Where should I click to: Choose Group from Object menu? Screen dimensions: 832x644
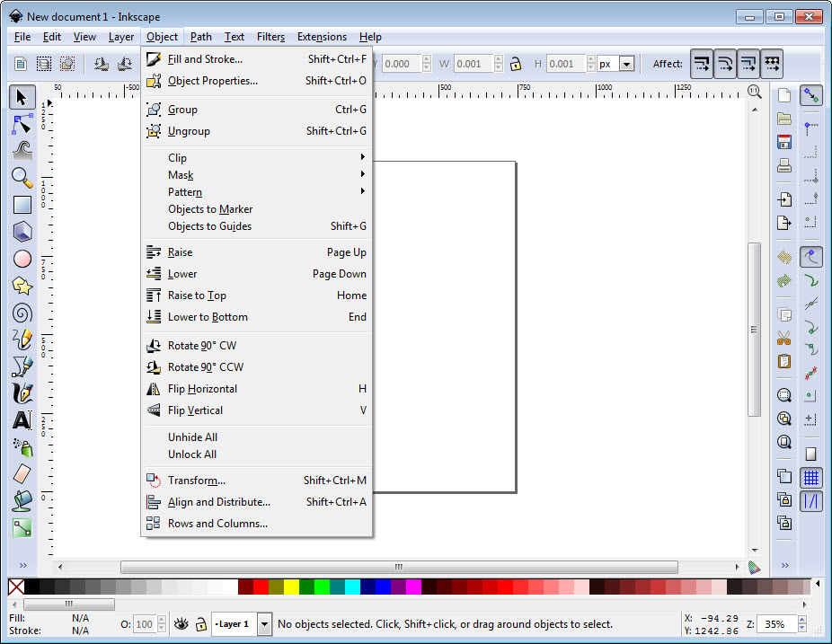[257, 110]
